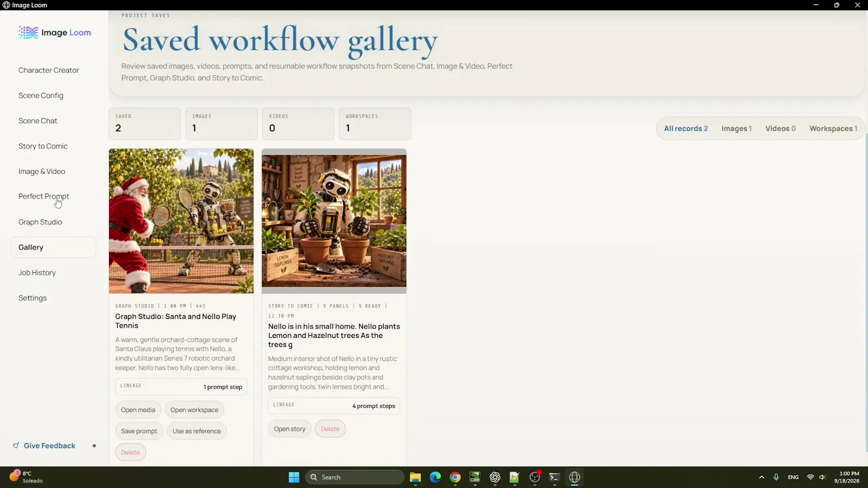Screen dimensions: 868x488
Task: Click the ENG language indicator
Action: (x=793, y=477)
